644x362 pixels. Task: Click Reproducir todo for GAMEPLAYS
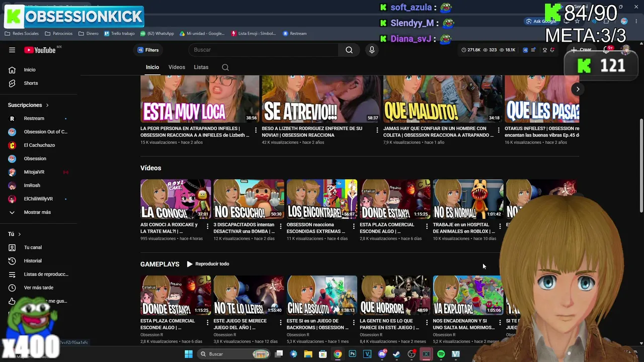(208, 264)
